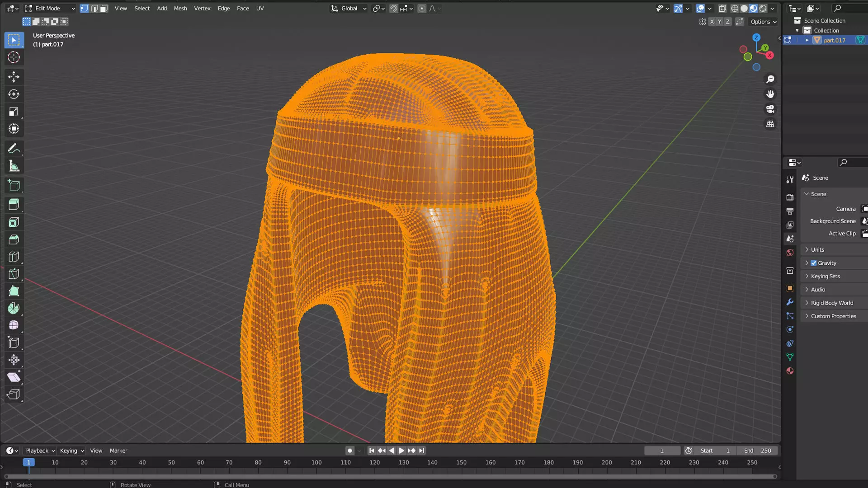Switch perspective/orthographic grid icon

[770, 124]
